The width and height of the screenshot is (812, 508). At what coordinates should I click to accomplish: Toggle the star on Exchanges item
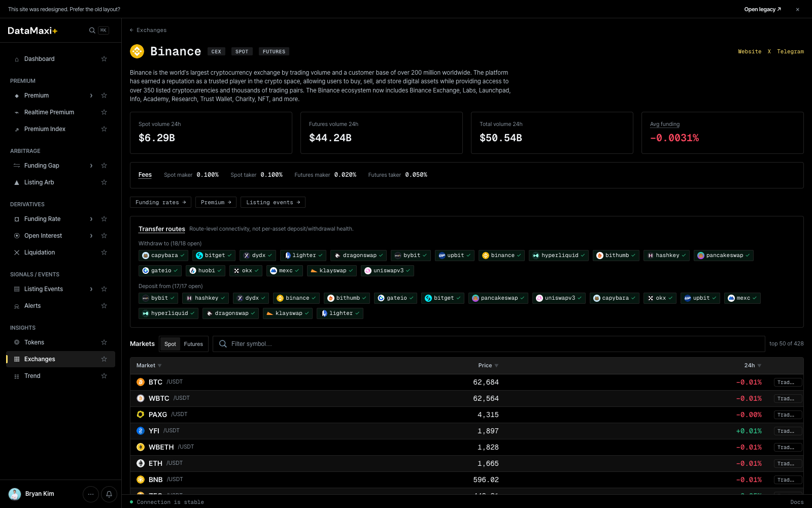(x=104, y=359)
